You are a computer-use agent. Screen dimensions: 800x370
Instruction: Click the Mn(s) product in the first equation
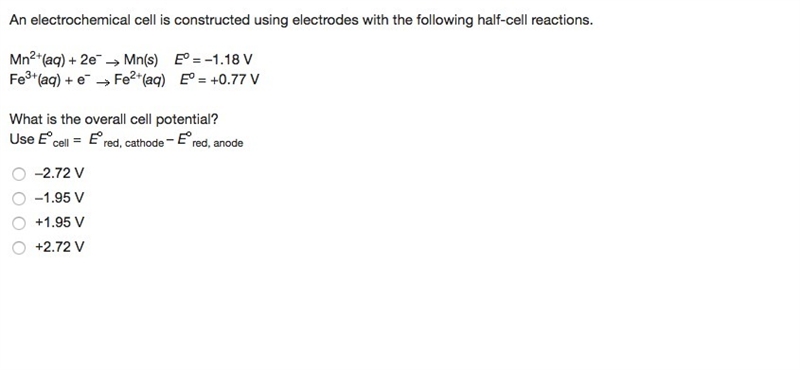(141, 60)
